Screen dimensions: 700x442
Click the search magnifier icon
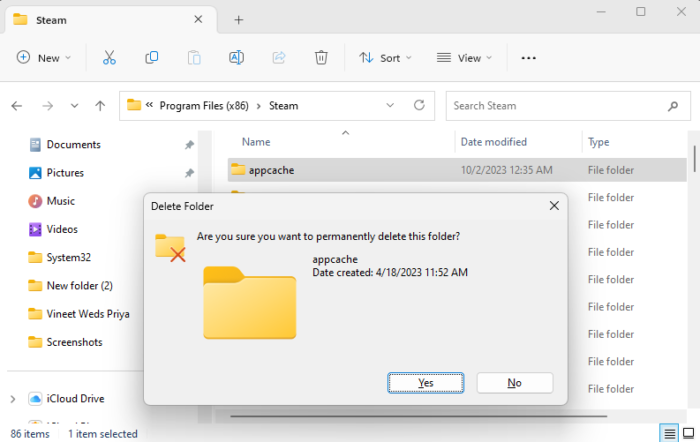[x=673, y=106]
